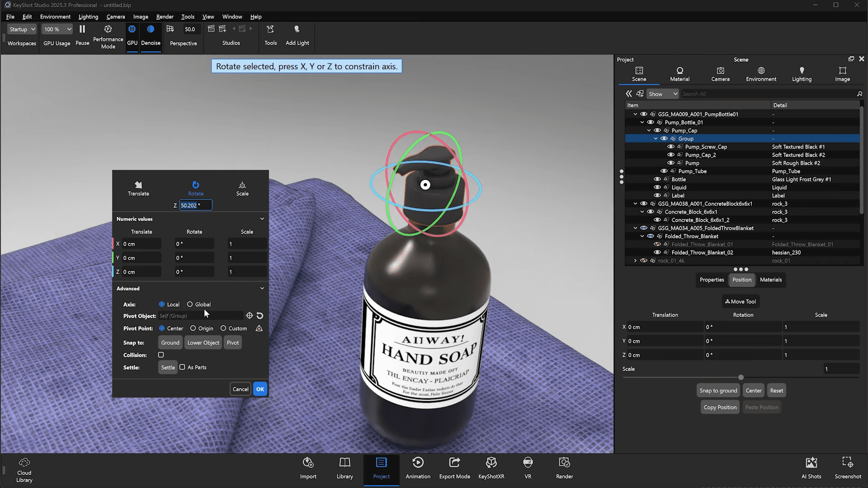Image resolution: width=868 pixels, height=488 pixels.
Task: Expand the rock_01_4k tree item
Action: (x=635, y=261)
